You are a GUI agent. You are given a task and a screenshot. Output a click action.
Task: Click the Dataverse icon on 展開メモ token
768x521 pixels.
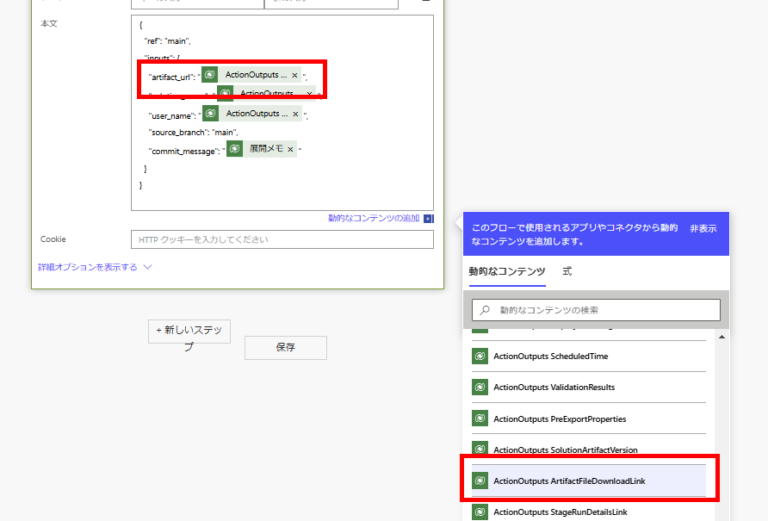(x=234, y=149)
